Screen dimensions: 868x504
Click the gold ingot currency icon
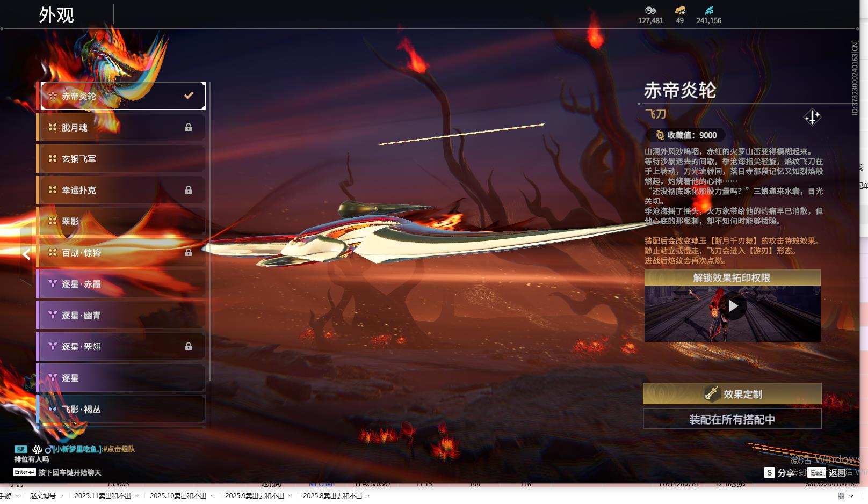(679, 11)
